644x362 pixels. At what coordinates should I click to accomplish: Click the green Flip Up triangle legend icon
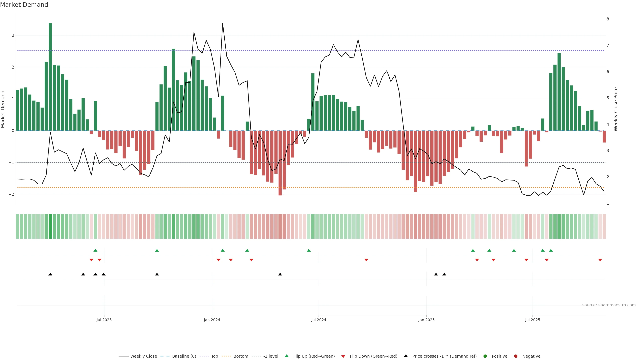[x=286, y=356]
